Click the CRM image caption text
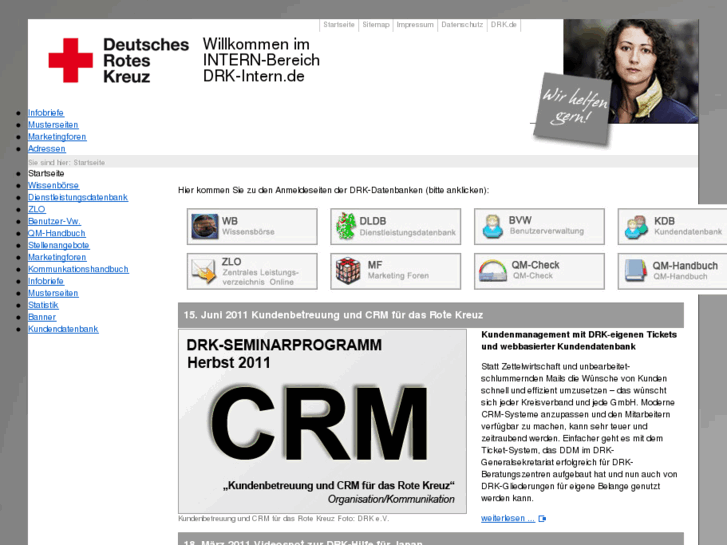Image resolution: width=727 pixels, height=545 pixels. (x=284, y=519)
